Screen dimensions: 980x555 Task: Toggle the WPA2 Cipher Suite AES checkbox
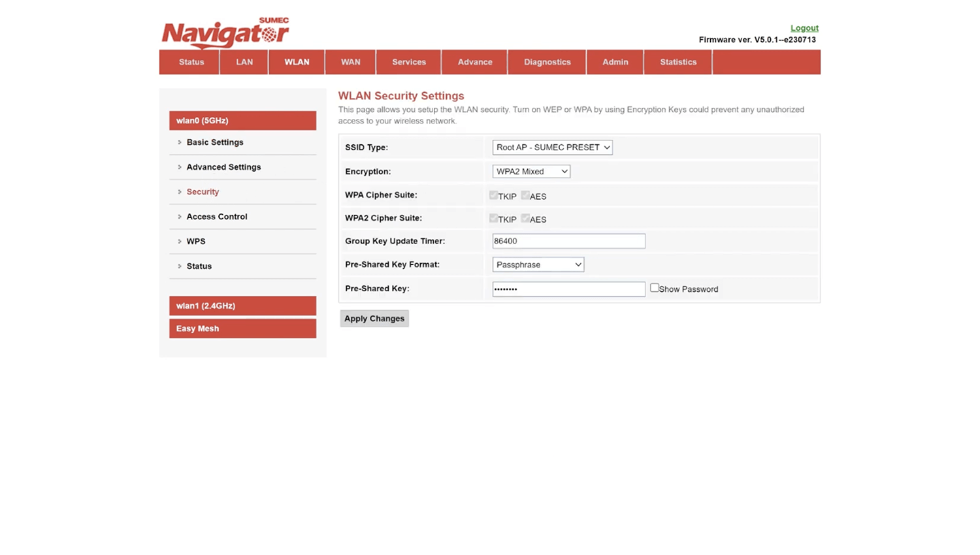click(x=525, y=219)
